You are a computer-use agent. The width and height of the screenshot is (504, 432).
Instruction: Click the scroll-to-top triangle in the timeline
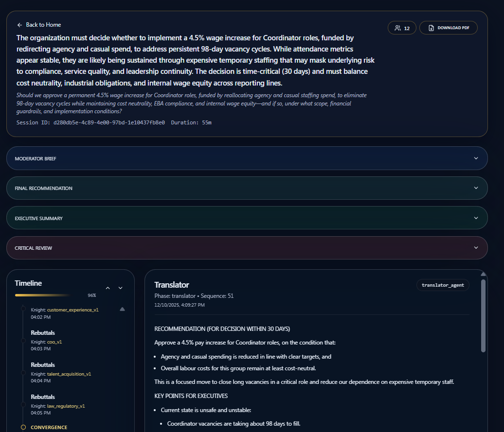[122, 309]
